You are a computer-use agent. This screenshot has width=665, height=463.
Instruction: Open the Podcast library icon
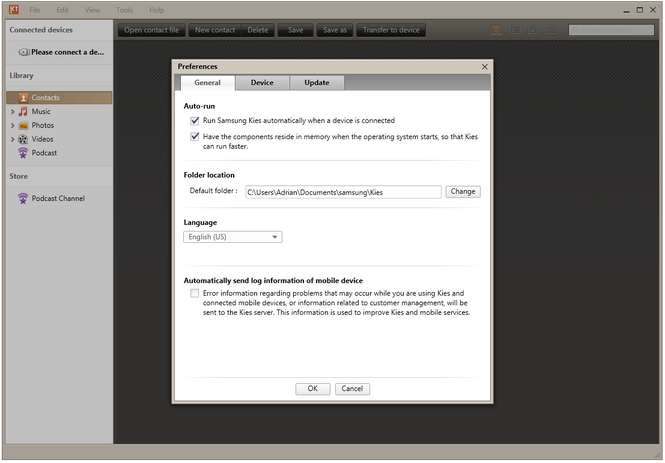tap(23, 154)
